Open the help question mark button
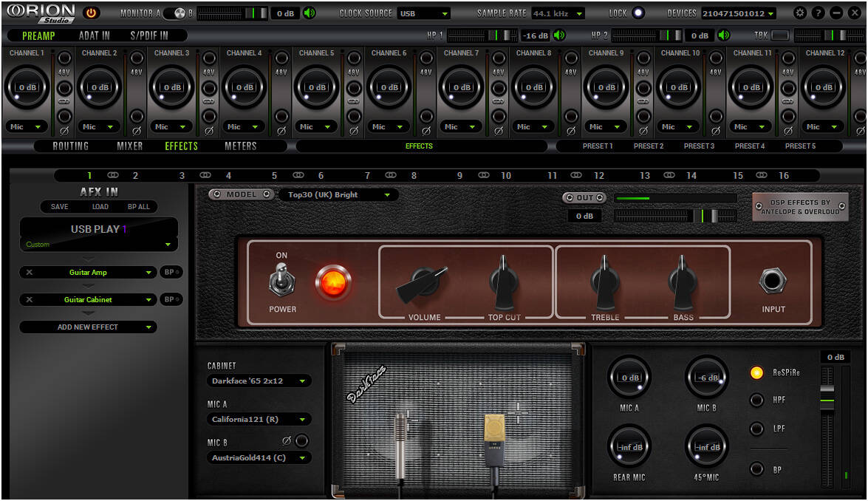This screenshot has width=868, height=501. pos(819,12)
